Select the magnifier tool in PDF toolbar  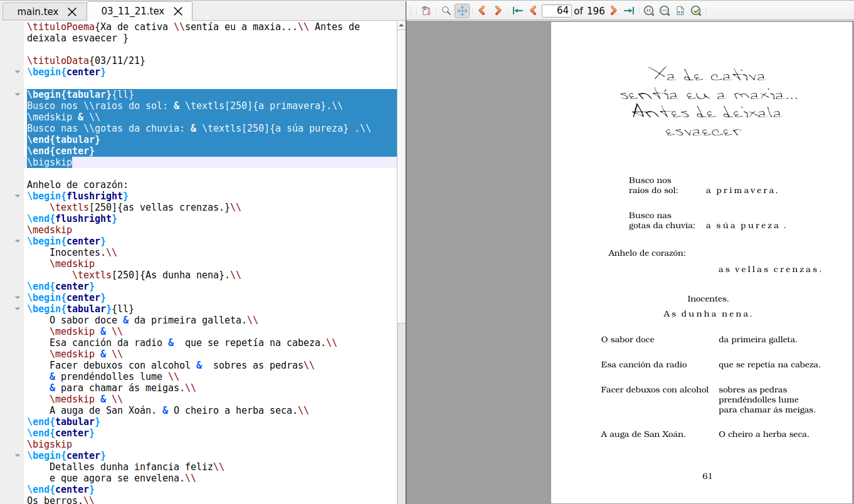[446, 11]
